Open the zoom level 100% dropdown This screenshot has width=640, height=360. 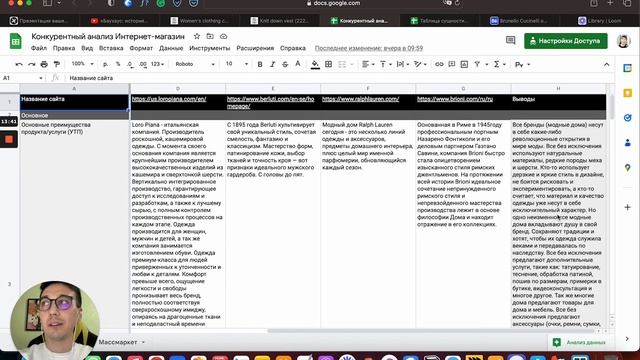point(82,64)
